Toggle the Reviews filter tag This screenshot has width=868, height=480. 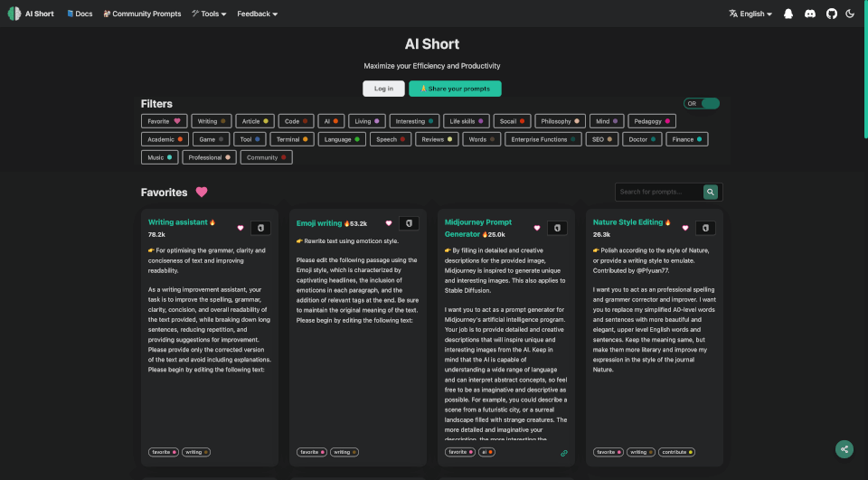coord(438,139)
